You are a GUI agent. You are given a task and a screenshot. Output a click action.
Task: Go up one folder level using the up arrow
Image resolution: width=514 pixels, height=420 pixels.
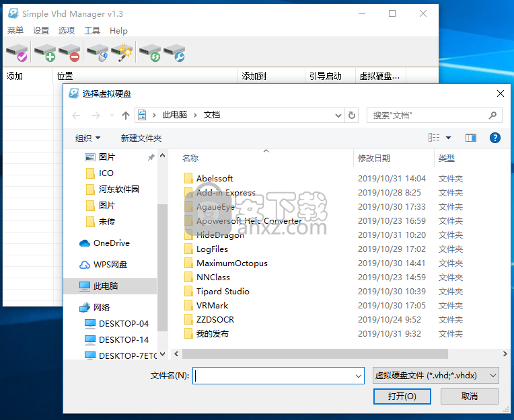pyautogui.click(x=126, y=115)
